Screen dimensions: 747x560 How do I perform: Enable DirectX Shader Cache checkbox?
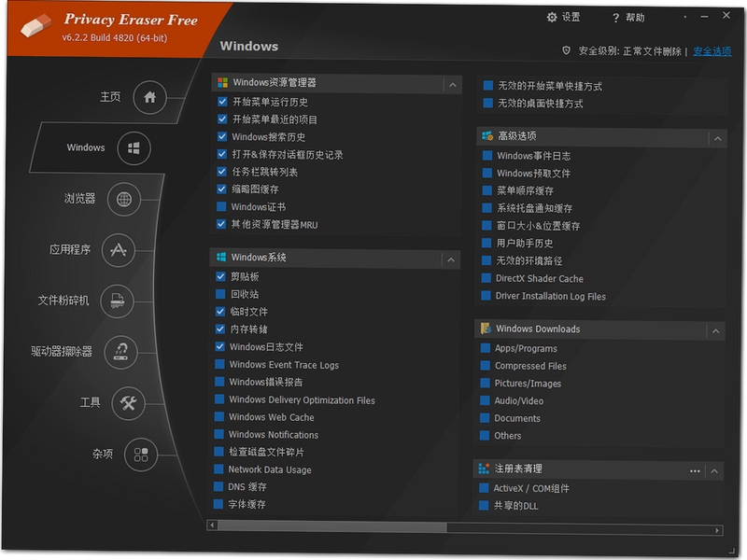486,278
